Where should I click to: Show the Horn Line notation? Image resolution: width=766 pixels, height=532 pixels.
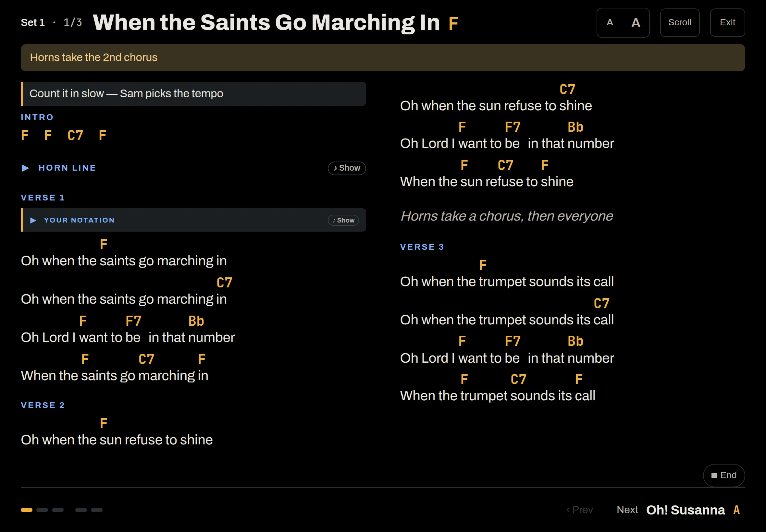click(x=347, y=168)
